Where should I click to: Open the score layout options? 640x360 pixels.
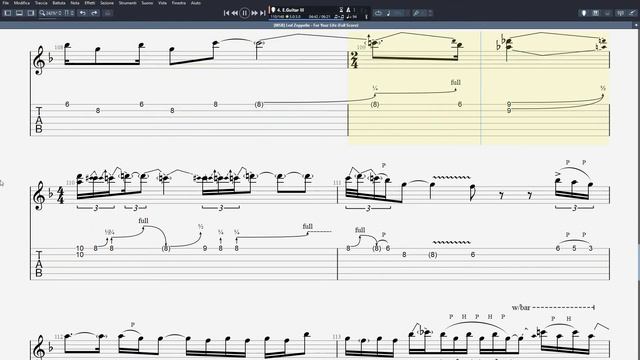tap(69, 13)
